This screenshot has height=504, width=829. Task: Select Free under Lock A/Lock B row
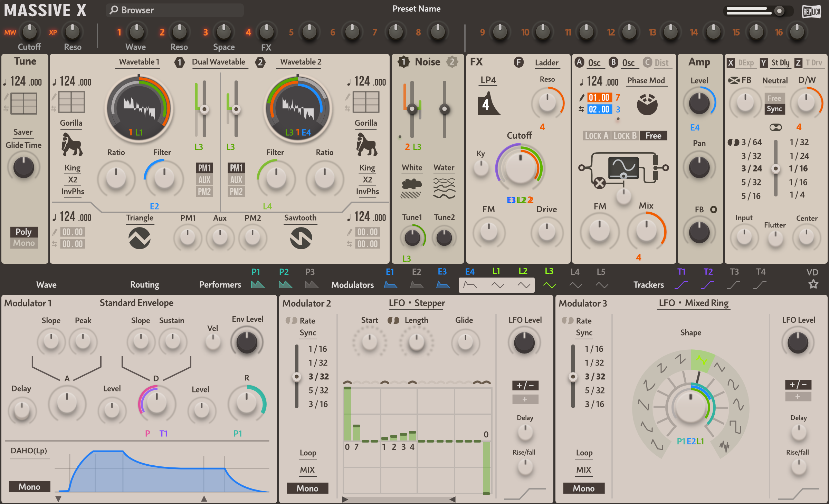(653, 136)
